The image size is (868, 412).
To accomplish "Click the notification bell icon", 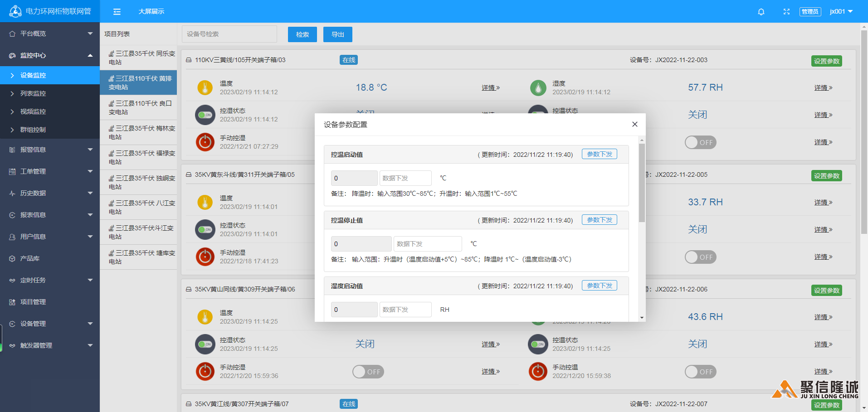I will [761, 12].
